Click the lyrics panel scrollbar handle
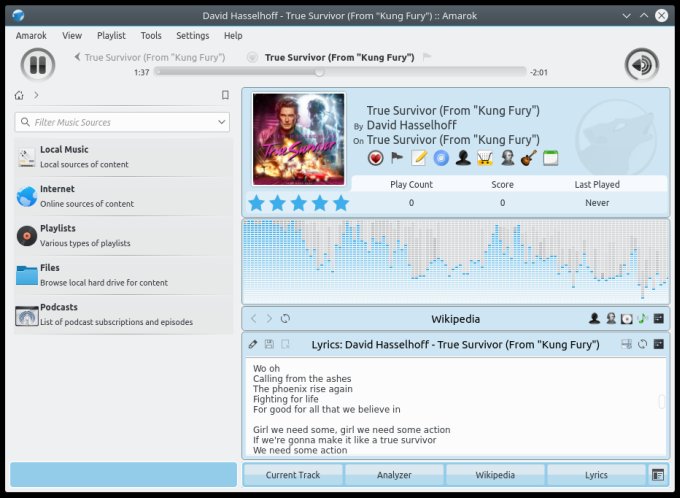680x498 pixels. click(661, 401)
